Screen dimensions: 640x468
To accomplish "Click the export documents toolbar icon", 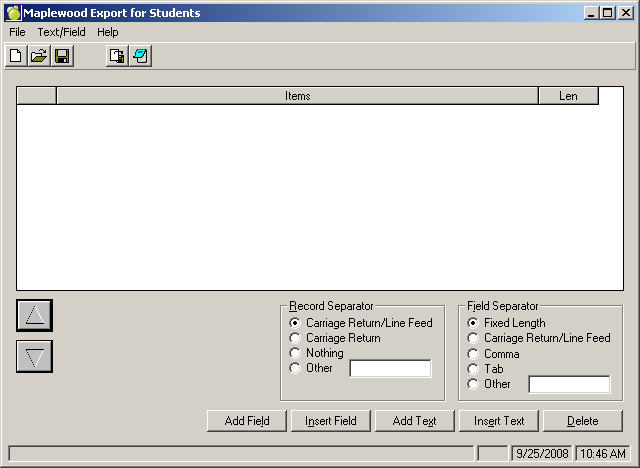I will [117, 56].
